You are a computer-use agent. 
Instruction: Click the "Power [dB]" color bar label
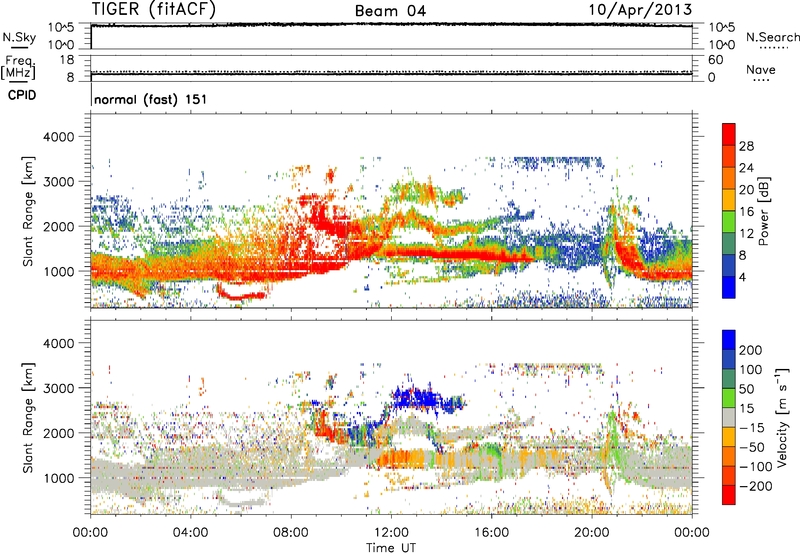(x=763, y=211)
